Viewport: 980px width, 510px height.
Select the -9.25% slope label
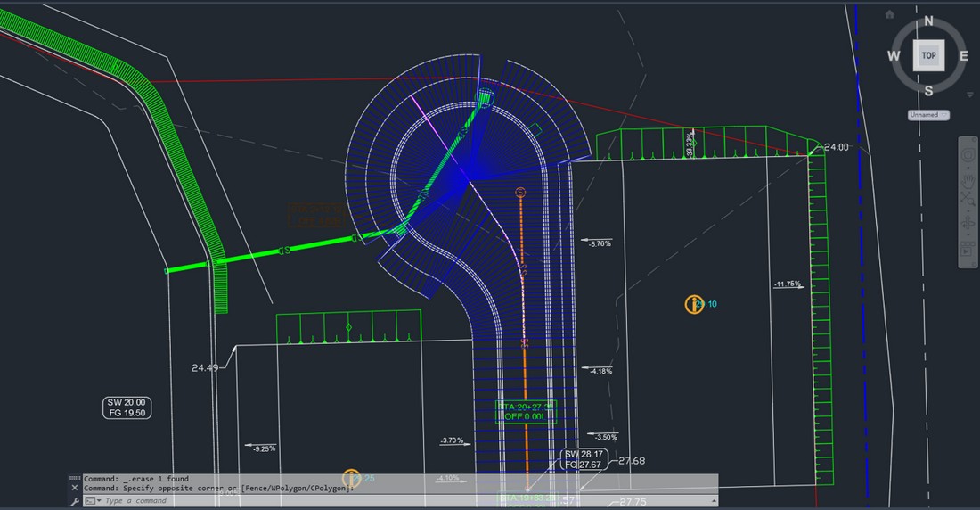coord(264,448)
